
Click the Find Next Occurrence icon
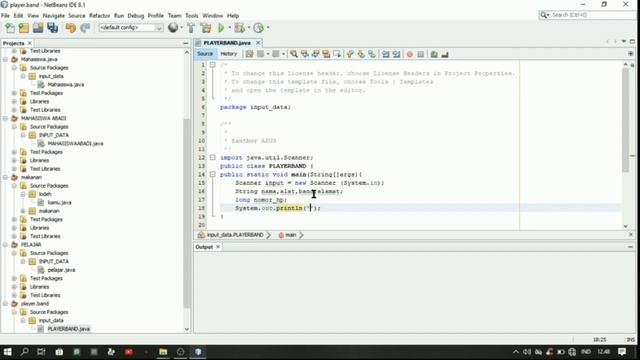315,54
